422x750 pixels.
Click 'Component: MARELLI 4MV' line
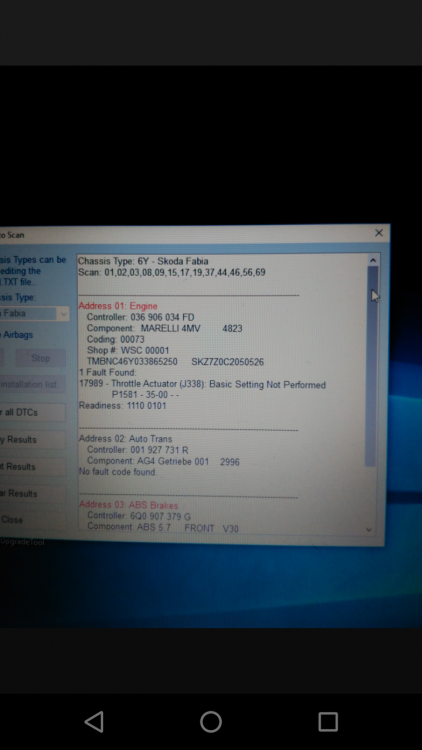[x=164, y=329]
